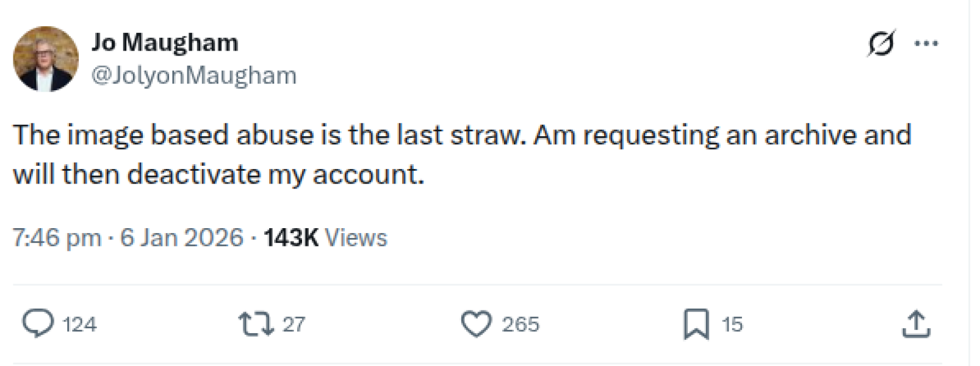Screen dimensions: 980x366
Task: Click the 143K view count number
Action: (x=291, y=237)
